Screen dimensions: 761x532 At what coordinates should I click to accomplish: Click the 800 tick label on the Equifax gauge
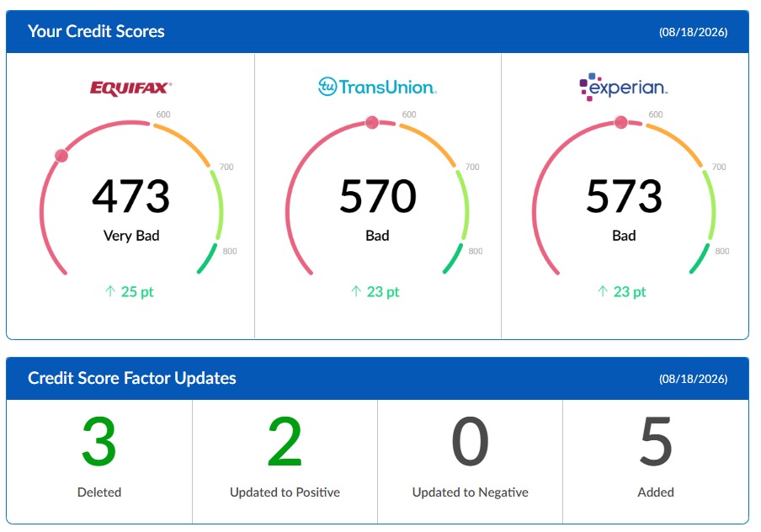[230, 251]
